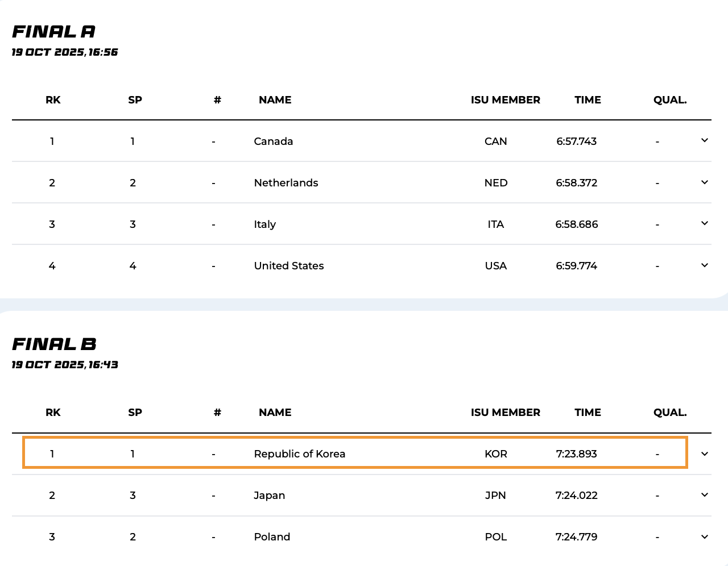Click the Final B ISU MEMBER header
Image resolution: width=728 pixels, height=566 pixels.
pyautogui.click(x=505, y=413)
